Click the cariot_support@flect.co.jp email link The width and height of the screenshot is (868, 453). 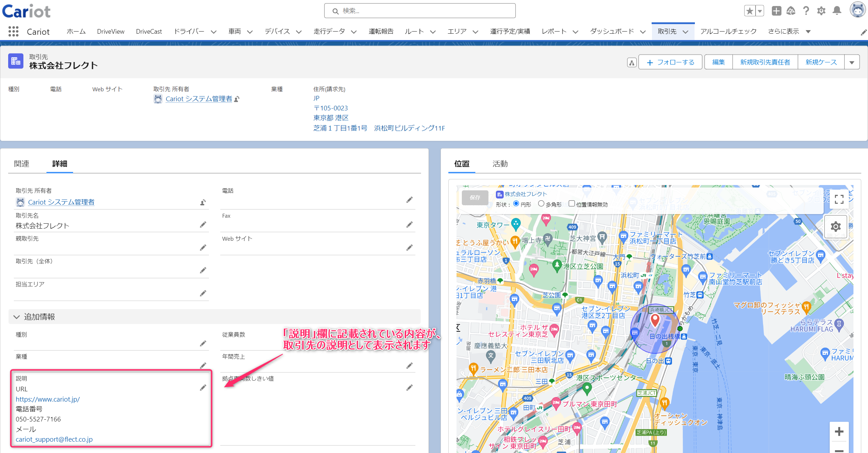coord(54,439)
